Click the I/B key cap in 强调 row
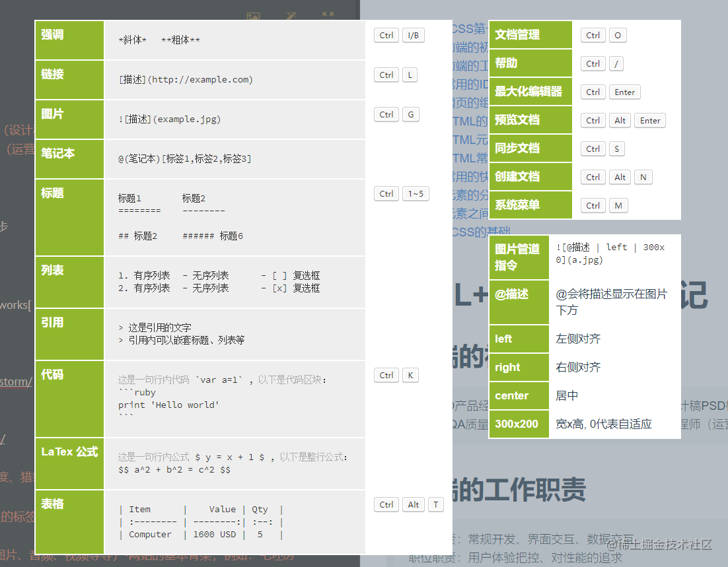Screen dimensions: 728x567 click(x=413, y=35)
